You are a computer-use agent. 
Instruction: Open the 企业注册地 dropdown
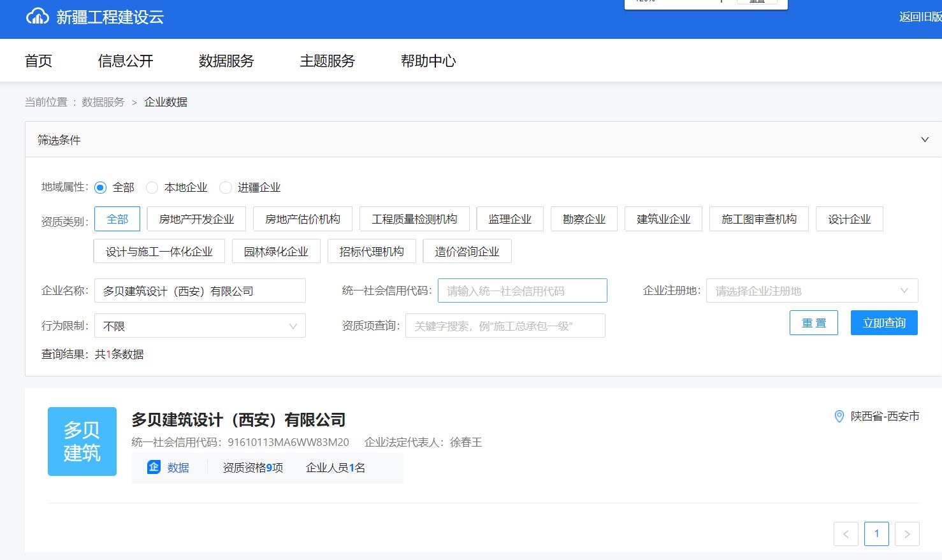[x=812, y=291]
